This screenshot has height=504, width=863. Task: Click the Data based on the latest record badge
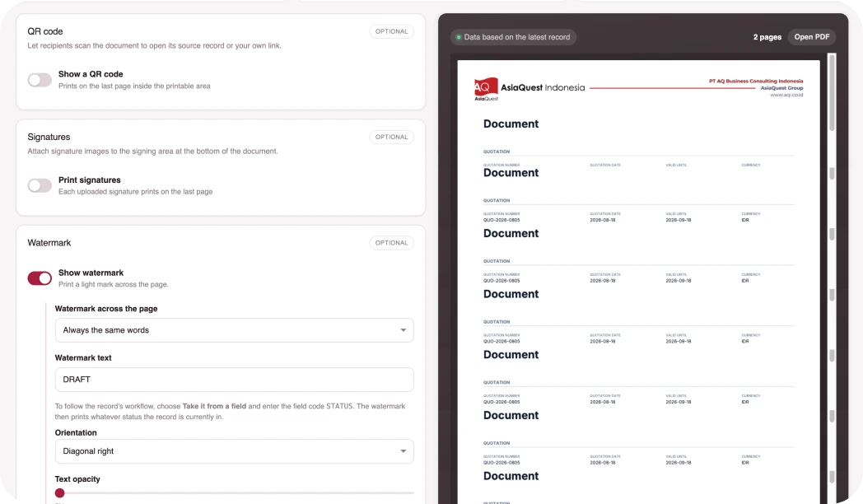(513, 37)
